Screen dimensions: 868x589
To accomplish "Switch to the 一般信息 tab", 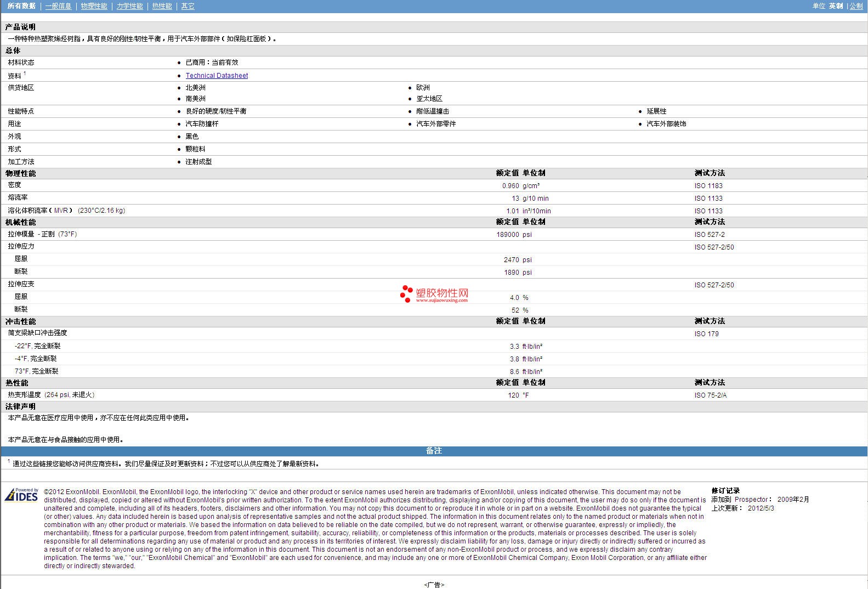I will coord(58,6).
